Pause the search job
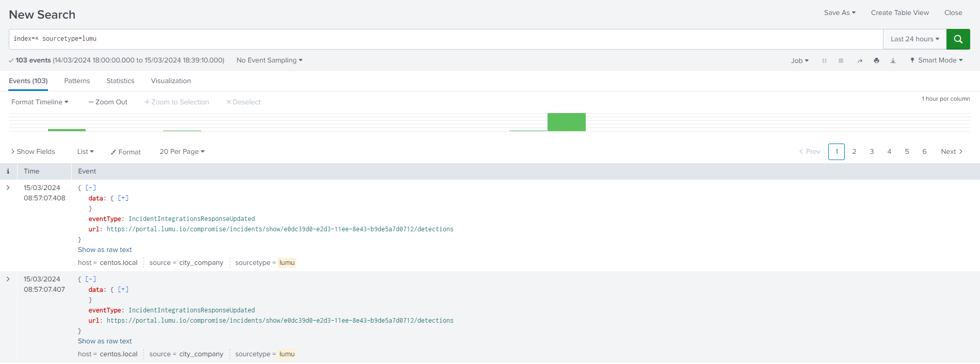Viewport: 980px width, 364px height. pyautogui.click(x=824, y=61)
